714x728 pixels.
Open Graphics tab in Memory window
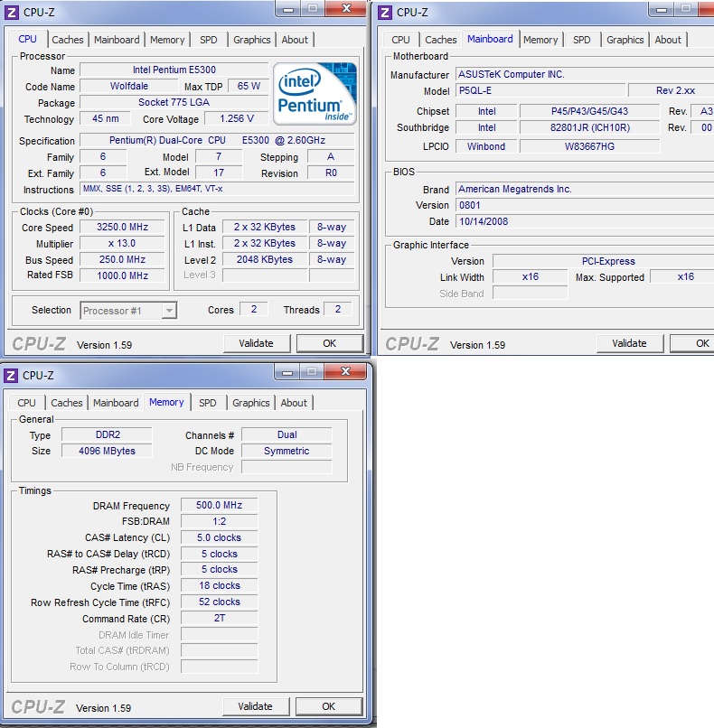(x=251, y=403)
